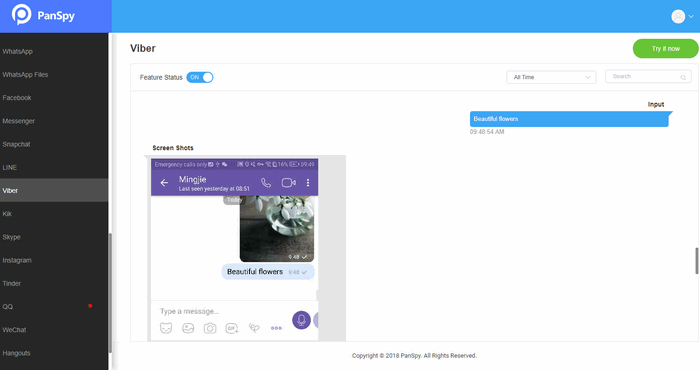Screen dimensions: 700x370
Task: Go to Snapchat in the sidebar
Action: pyautogui.click(x=54, y=144)
